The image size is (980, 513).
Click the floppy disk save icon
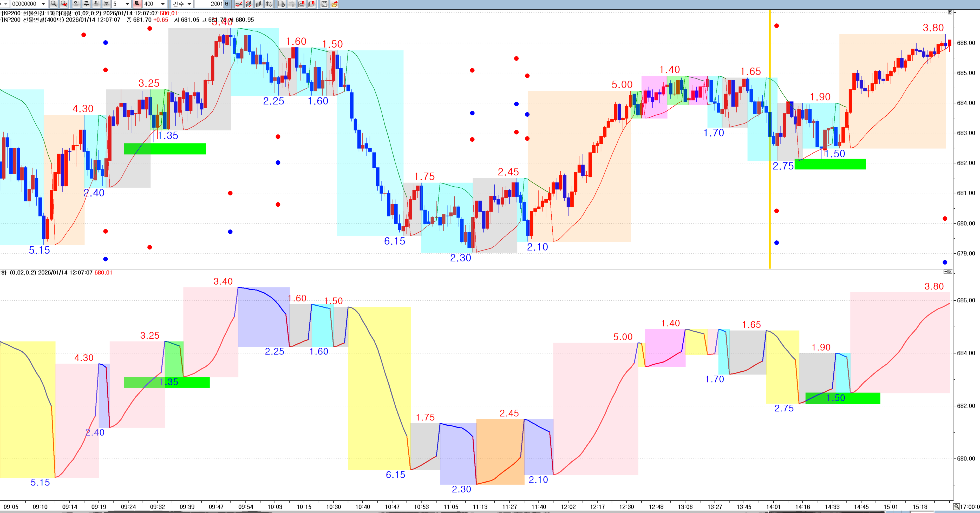tap(324, 4)
